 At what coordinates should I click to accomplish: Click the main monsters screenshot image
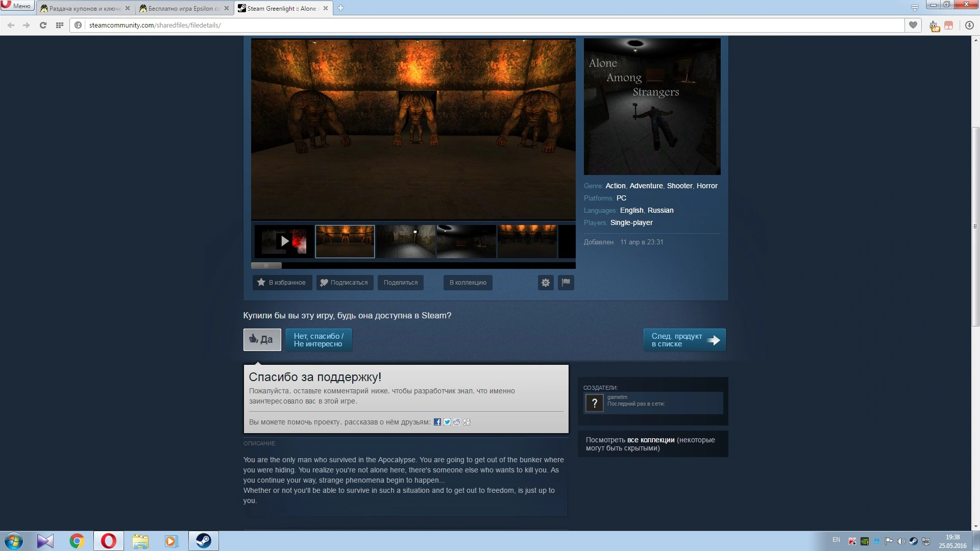click(x=413, y=129)
